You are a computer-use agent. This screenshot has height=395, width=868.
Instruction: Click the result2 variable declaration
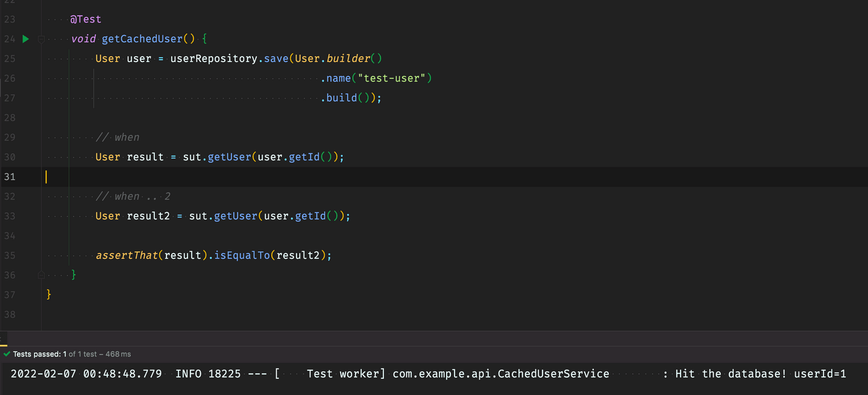tap(148, 216)
